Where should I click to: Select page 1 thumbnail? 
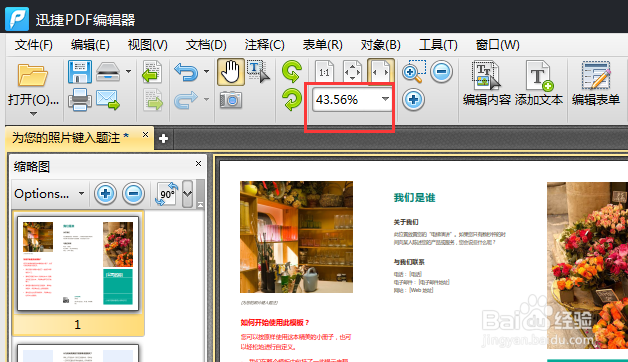pos(78,263)
